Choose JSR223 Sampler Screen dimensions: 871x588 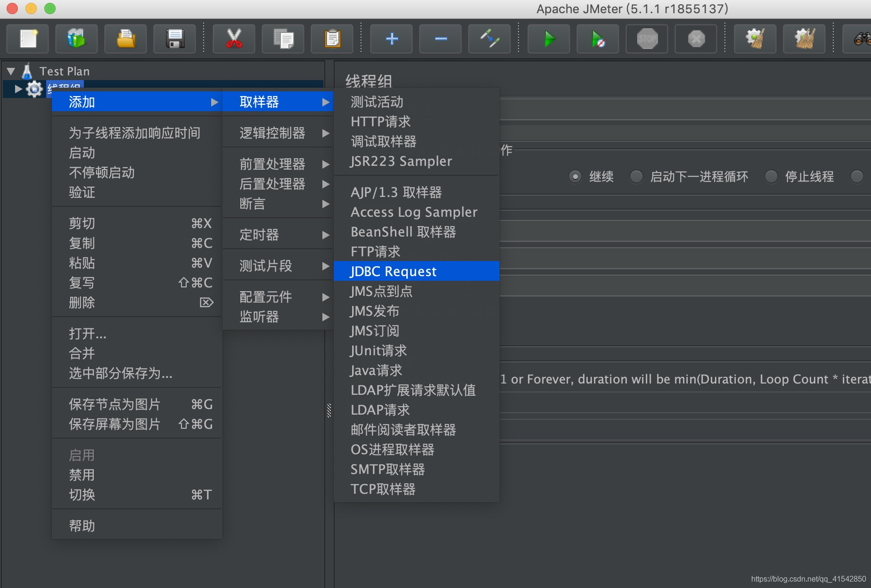[x=417, y=161]
